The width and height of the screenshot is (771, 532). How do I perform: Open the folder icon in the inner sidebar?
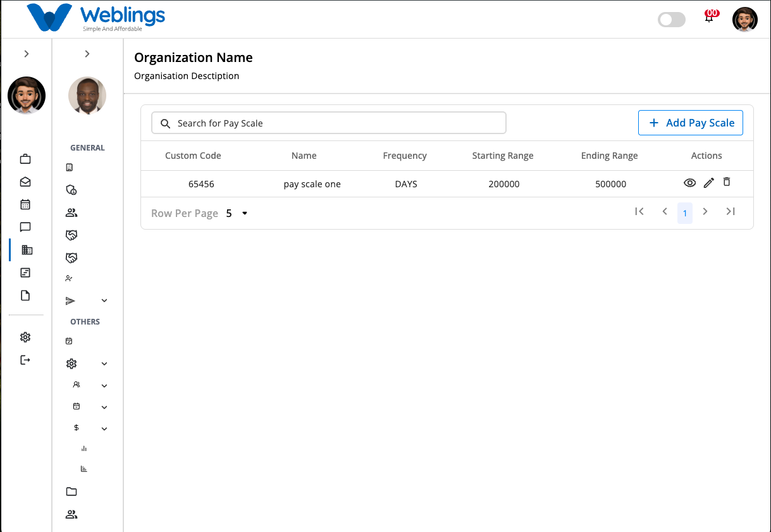click(71, 492)
